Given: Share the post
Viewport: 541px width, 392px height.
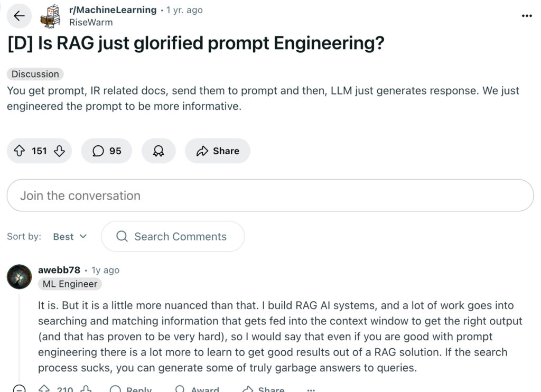Looking at the screenshot, I should click(217, 151).
